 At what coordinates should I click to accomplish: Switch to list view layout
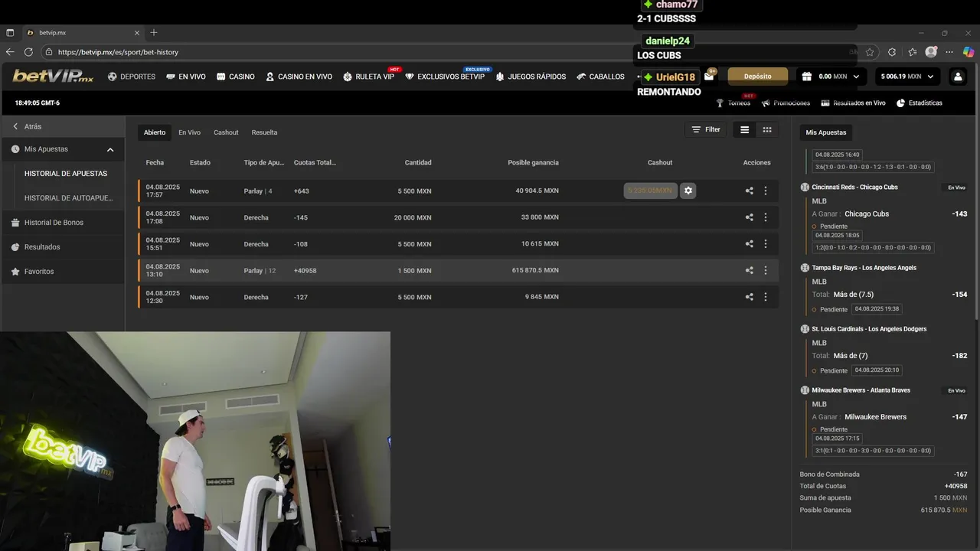pyautogui.click(x=744, y=130)
